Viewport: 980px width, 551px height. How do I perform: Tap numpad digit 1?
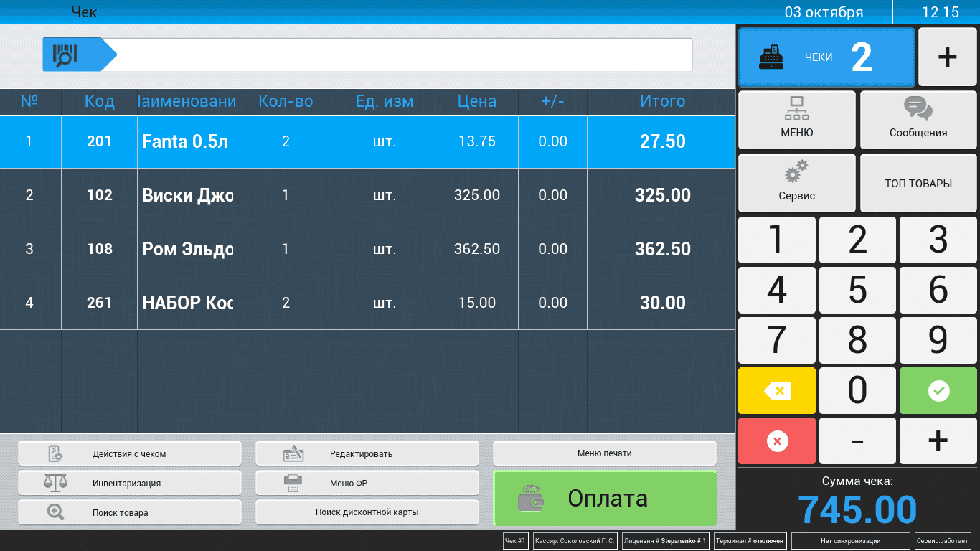coord(777,240)
